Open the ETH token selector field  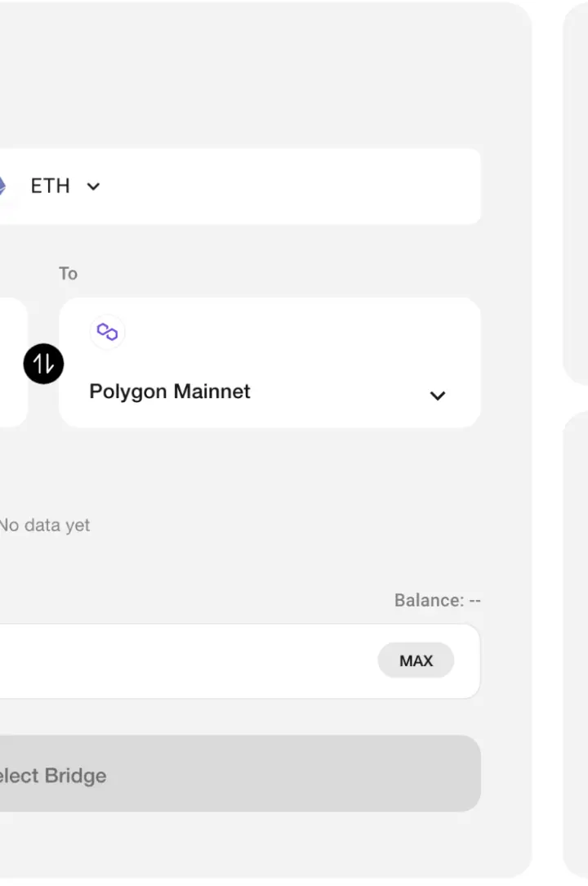(245, 186)
